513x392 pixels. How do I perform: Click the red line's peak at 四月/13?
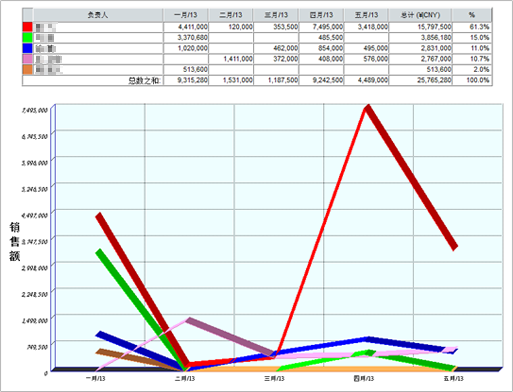point(367,108)
